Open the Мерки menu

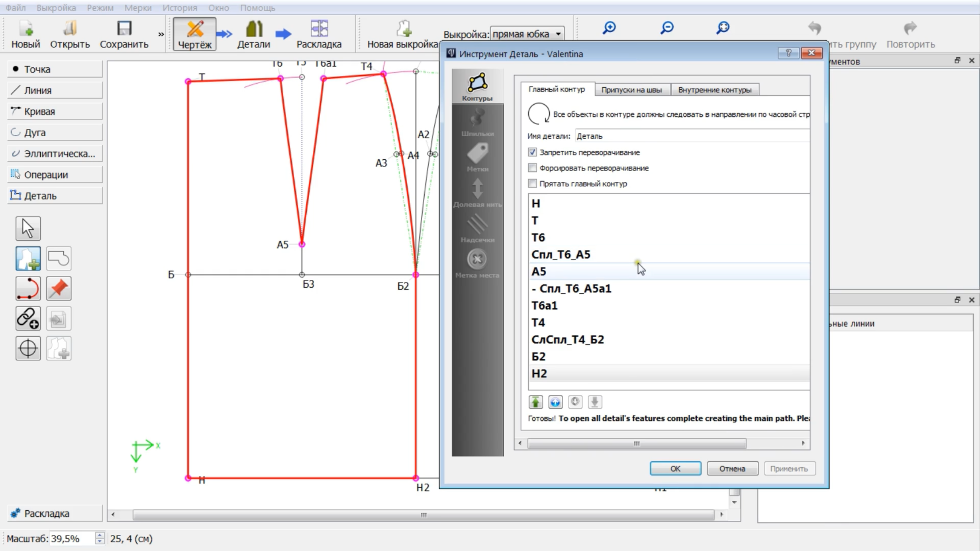click(x=138, y=8)
